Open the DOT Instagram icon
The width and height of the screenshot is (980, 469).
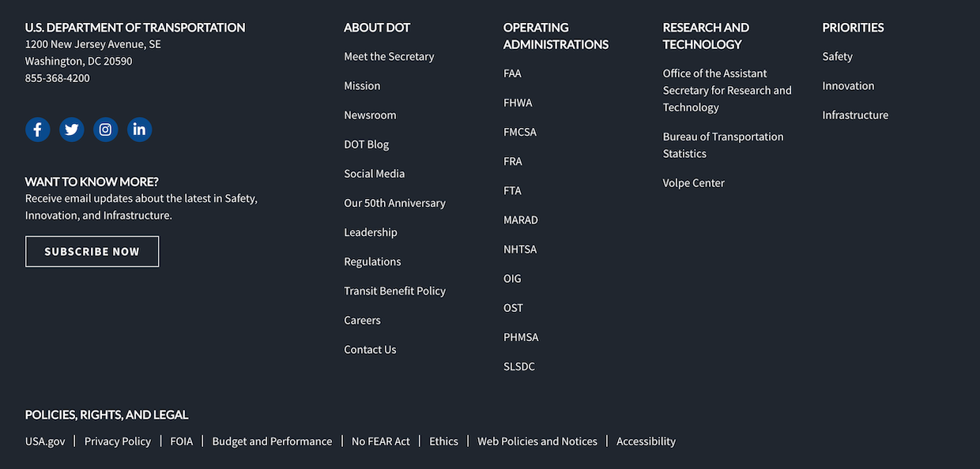pyautogui.click(x=106, y=129)
